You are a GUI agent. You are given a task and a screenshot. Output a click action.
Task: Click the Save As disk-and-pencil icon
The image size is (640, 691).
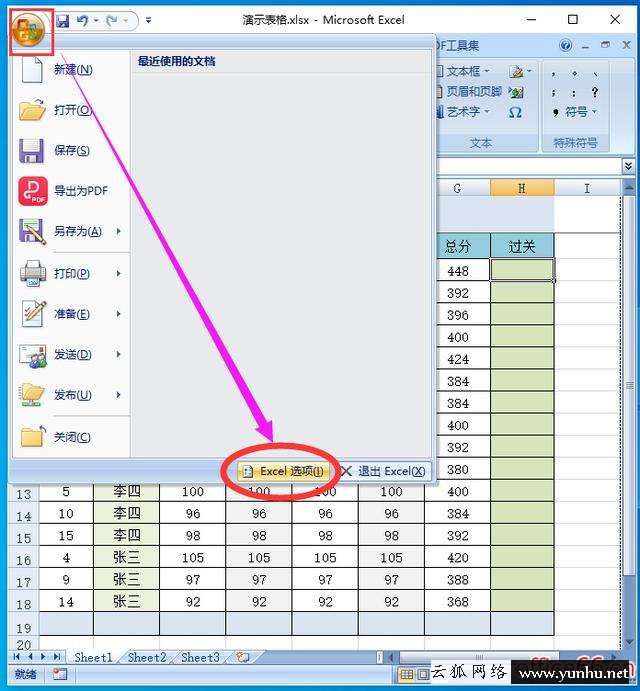33,232
